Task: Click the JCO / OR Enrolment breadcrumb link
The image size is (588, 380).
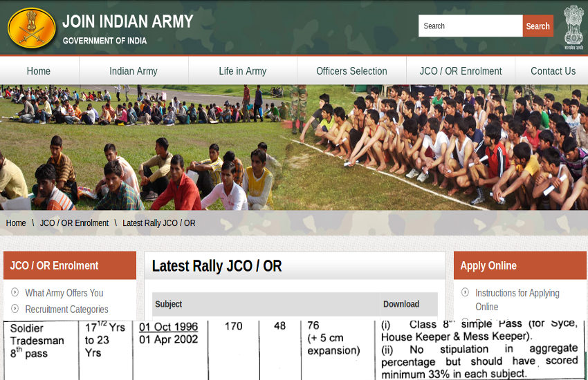Action: pyautogui.click(x=74, y=223)
